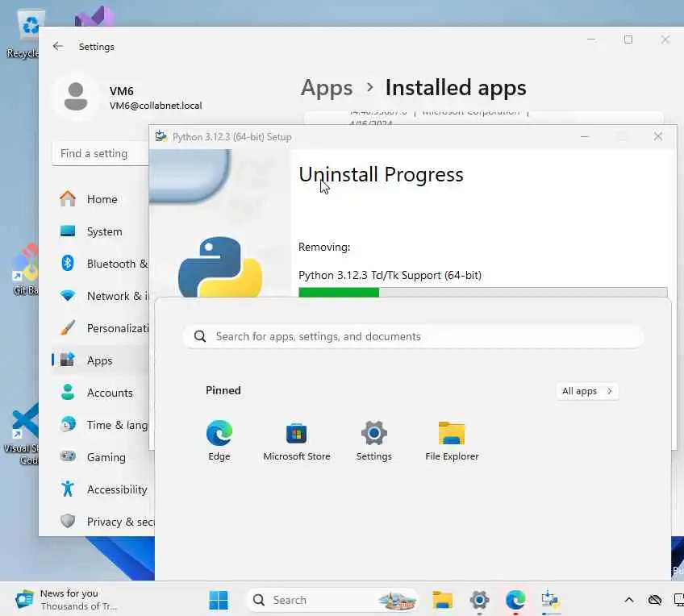Image resolution: width=684 pixels, height=616 pixels.
Task: Click the Home house icon in sidebar
Action: point(68,199)
